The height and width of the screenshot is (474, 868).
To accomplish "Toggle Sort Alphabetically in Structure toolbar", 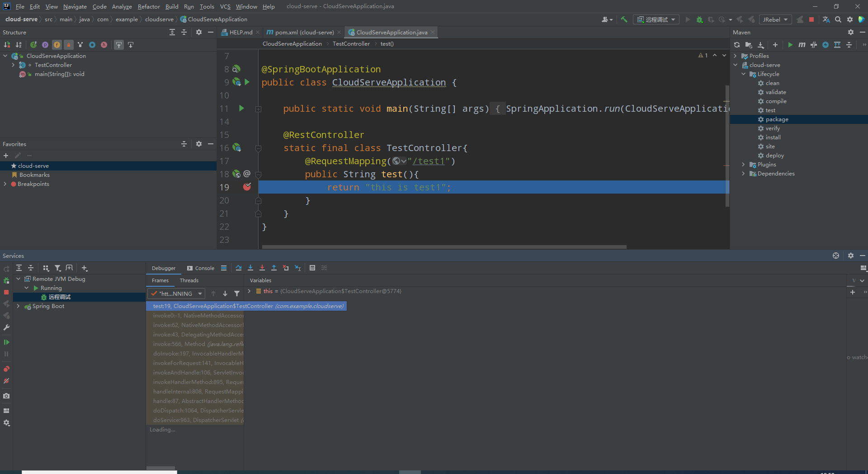I will click(19, 45).
